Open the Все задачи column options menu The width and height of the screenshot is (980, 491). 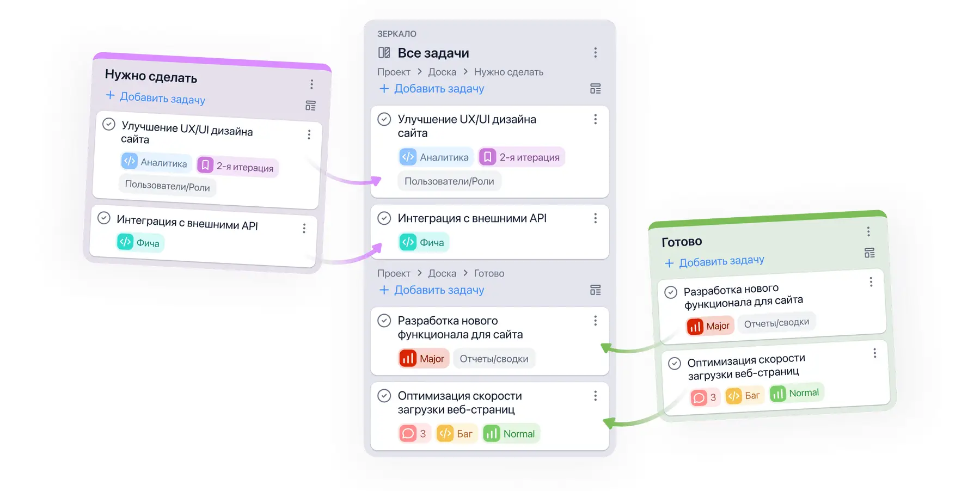[595, 53]
